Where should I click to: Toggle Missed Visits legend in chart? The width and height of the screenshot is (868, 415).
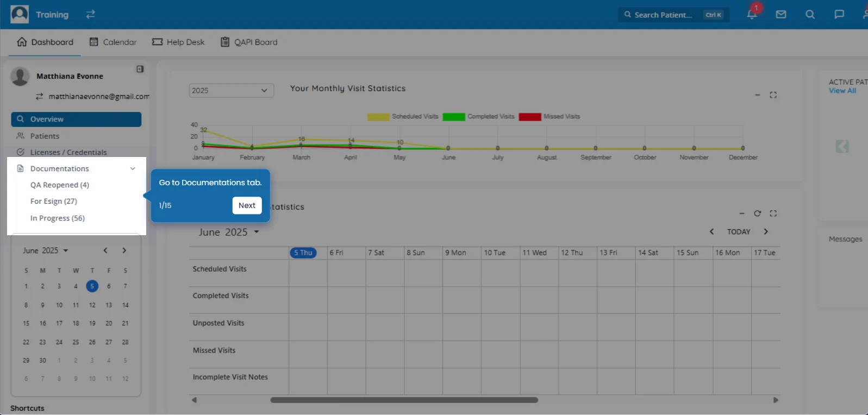[549, 117]
